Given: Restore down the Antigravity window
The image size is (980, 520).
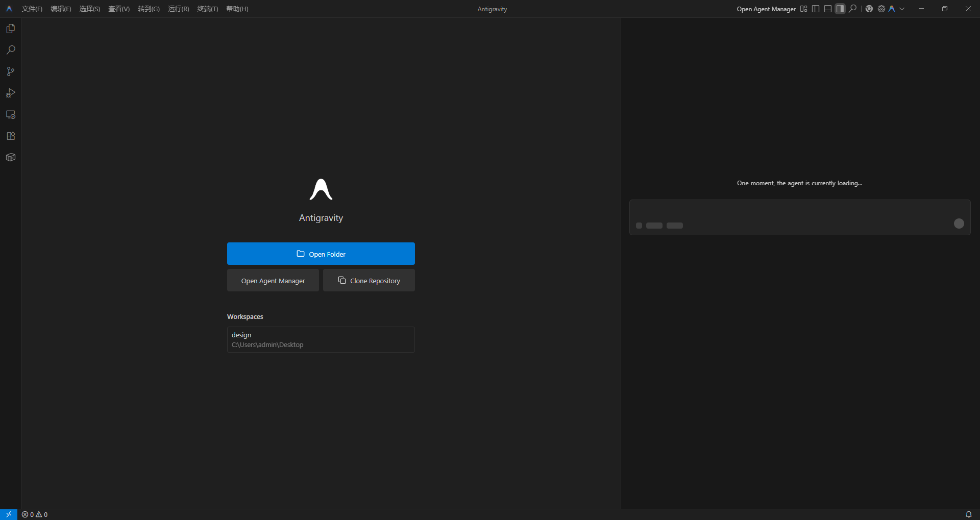Looking at the screenshot, I should pos(945,9).
